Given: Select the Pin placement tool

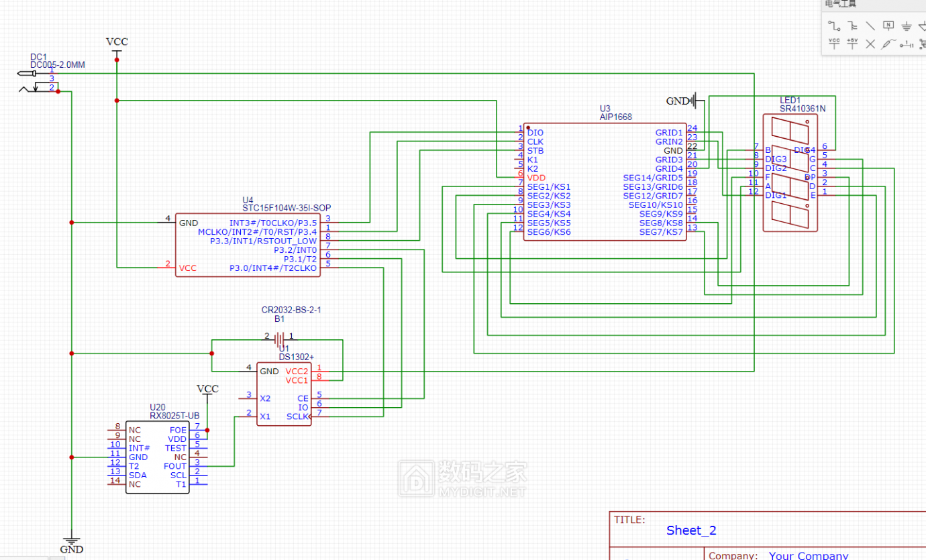Looking at the screenshot, I should (907, 44).
